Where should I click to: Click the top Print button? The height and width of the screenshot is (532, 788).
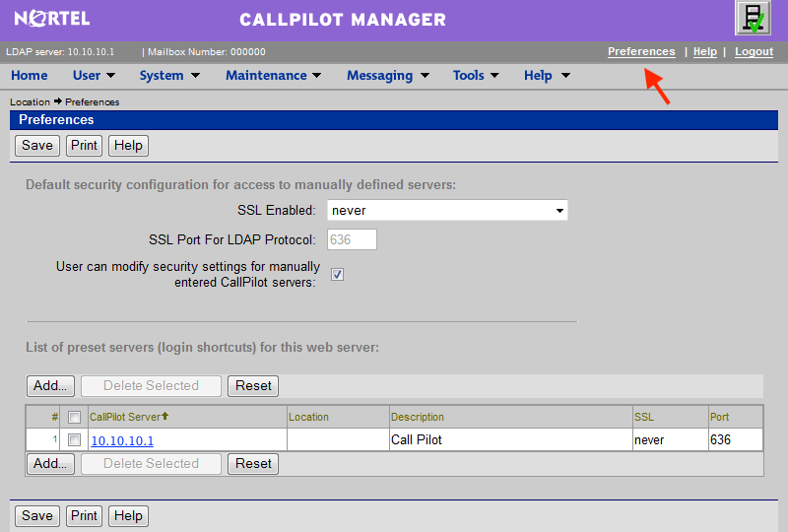pyautogui.click(x=84, y=146)
